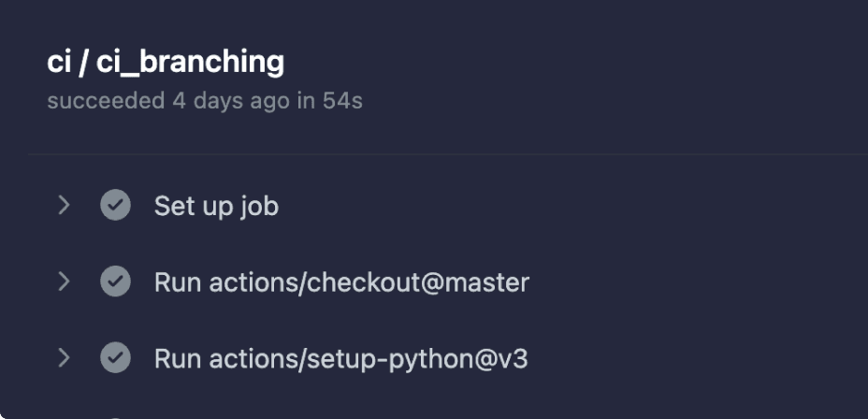Click the 'ci_branching' part of the heading
Screen dimensions: 868x419
tap(190, 62)
